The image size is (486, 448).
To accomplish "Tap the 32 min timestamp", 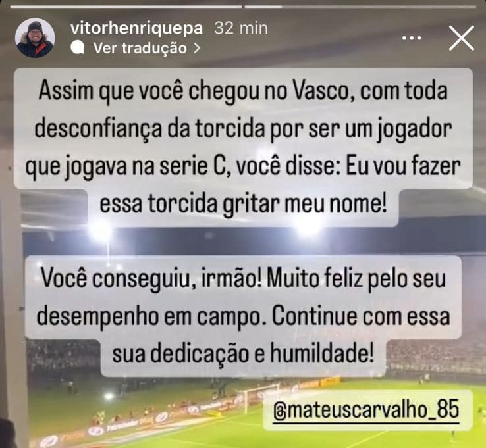I will point(241,28).
